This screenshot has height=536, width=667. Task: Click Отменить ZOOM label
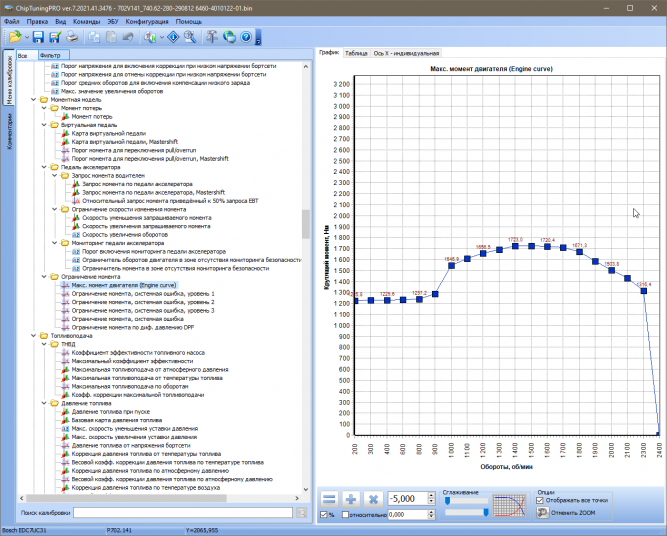(573, 513)
